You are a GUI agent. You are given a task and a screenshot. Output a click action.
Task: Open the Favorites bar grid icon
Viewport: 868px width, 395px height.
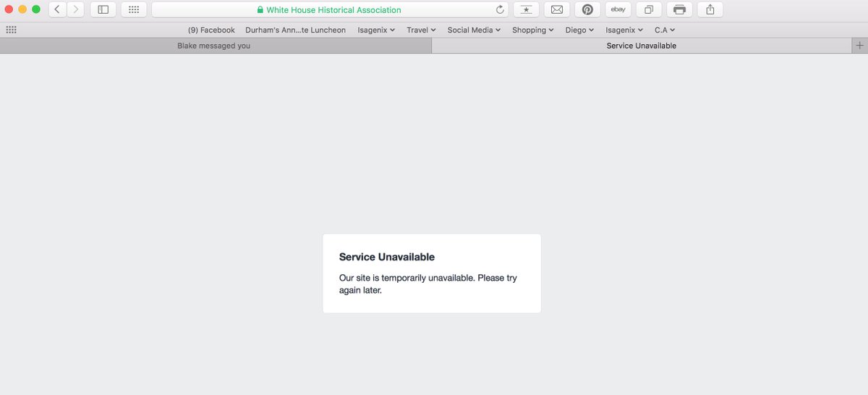pyautogui.click(x=11, y=30)
